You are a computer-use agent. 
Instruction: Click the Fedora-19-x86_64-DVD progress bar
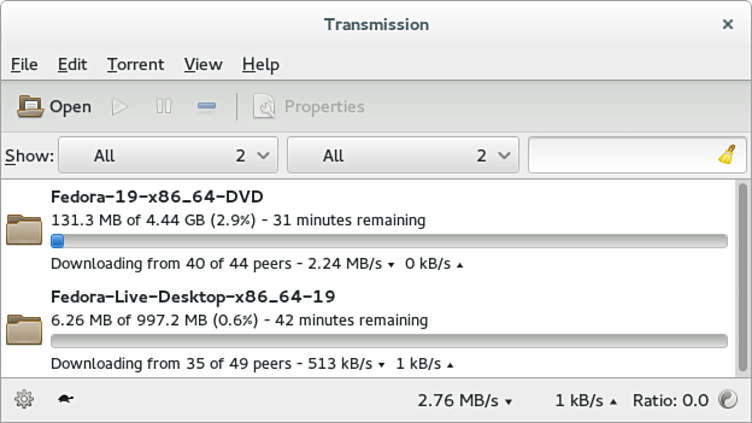[x=389, y=241]
